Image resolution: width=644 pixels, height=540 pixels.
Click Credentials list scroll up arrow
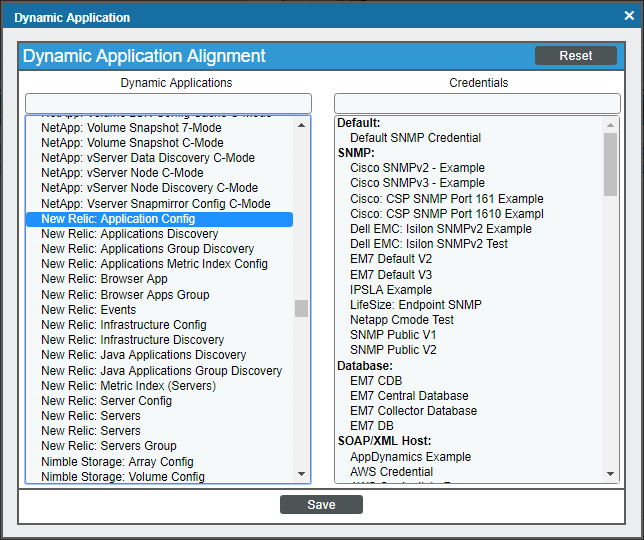[610, 125]
